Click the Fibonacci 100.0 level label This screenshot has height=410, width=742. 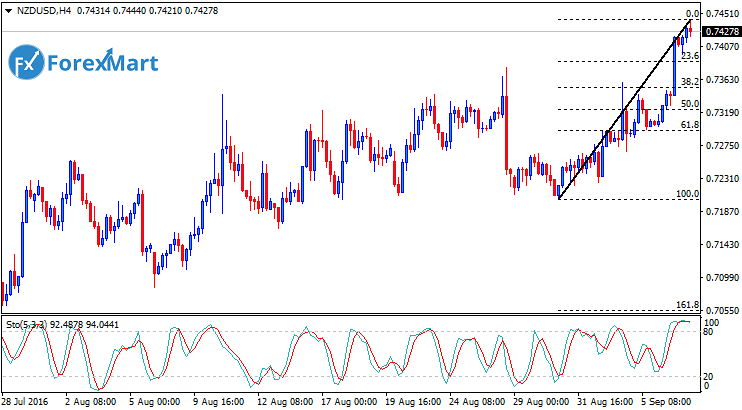[x=686, y=194]
